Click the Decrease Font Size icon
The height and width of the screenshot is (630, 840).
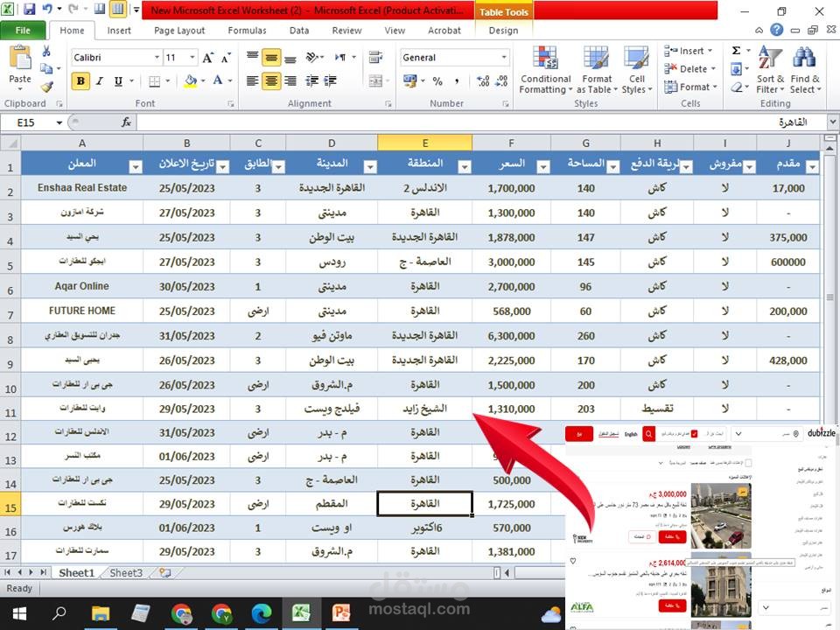point(226,58)
